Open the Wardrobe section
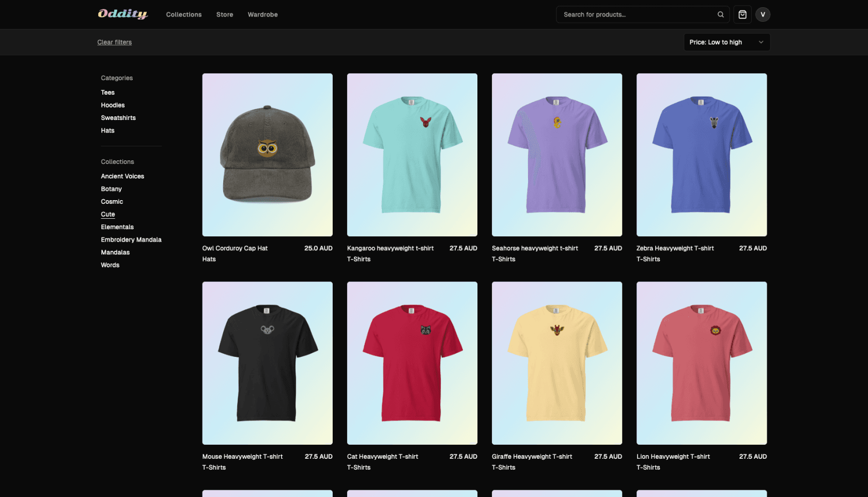 click(262, 14)
